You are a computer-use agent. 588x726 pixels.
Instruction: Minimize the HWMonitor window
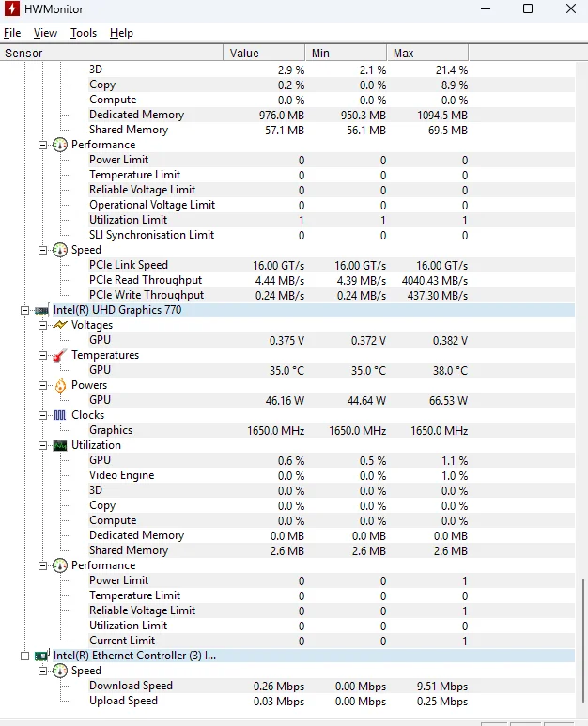(486, 8)
